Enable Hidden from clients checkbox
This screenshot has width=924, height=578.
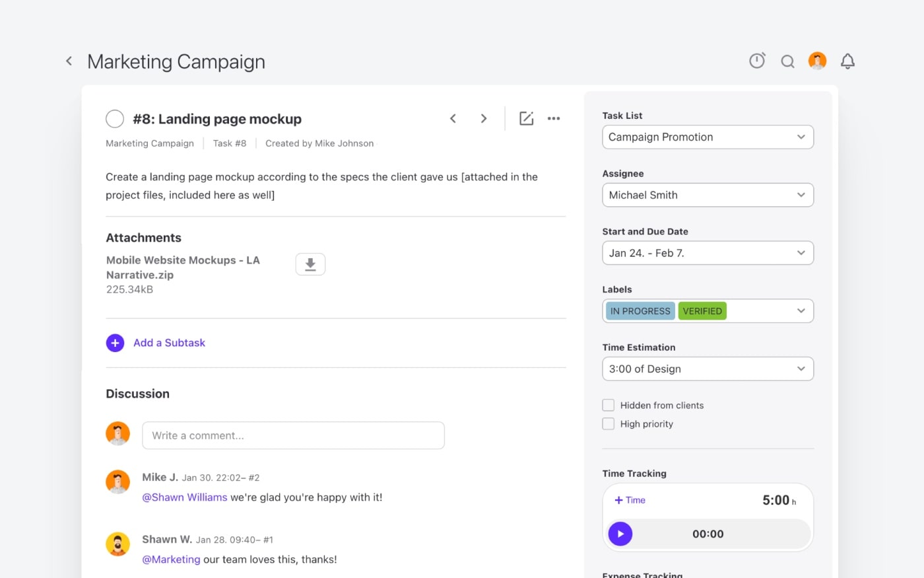(609, 406)
